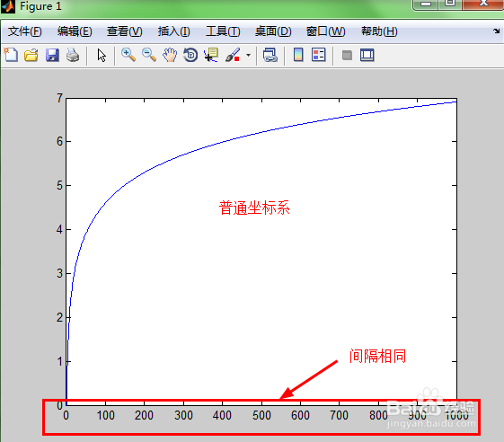Click the Hide Plot Tools icon
The image size is (504, 442).
pyautogui.click(x=347, y=56)
